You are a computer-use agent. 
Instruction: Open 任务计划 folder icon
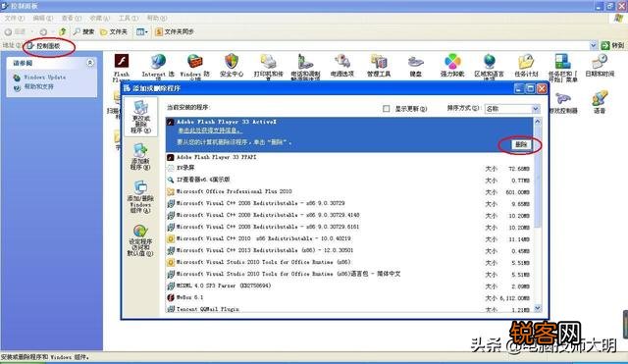(x=526, y=66)
